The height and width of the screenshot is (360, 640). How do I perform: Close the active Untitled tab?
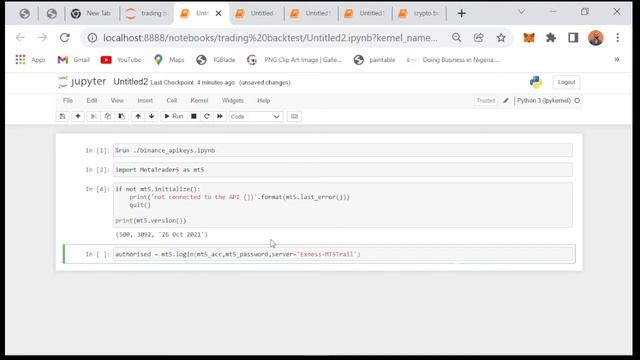coord(218,13)
